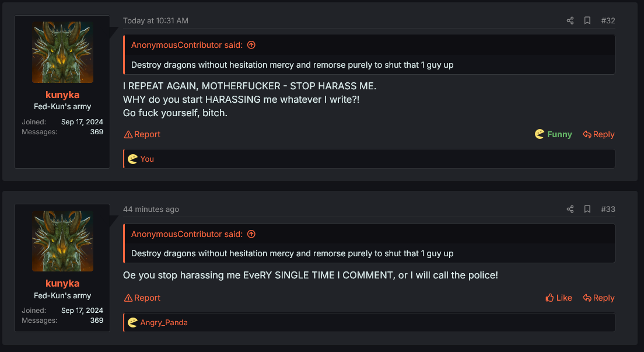Open kunyka username link in post #32
This screenshot has width=644, height=352.
click(62, 95)
